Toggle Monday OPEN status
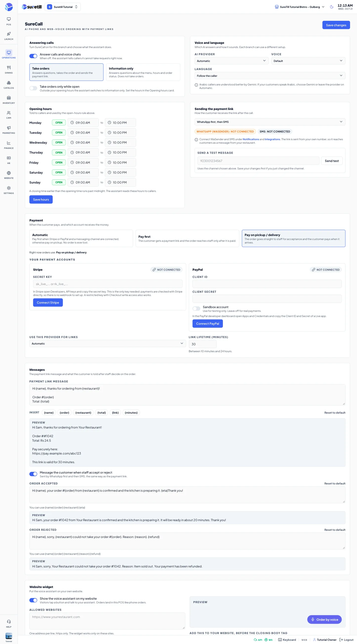Viewport: 357px width, 644px height. click(x=59, y=123)
